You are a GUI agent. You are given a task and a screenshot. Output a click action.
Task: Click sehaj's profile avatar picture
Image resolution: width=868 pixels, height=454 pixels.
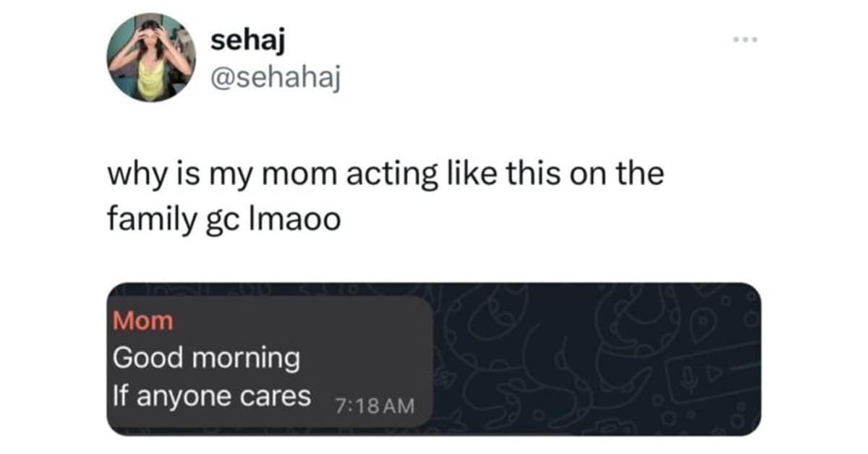[x=151, y=57]
